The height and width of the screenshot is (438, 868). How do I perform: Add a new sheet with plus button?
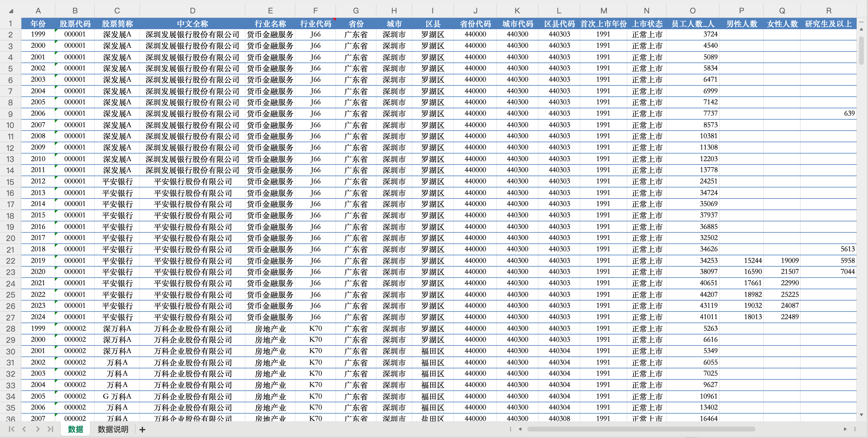coord(142,430)
